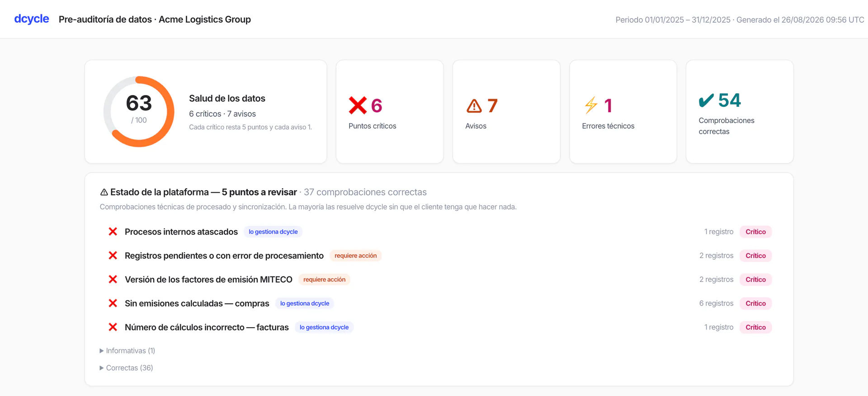Click the 63/100 data health score ring

139,111
